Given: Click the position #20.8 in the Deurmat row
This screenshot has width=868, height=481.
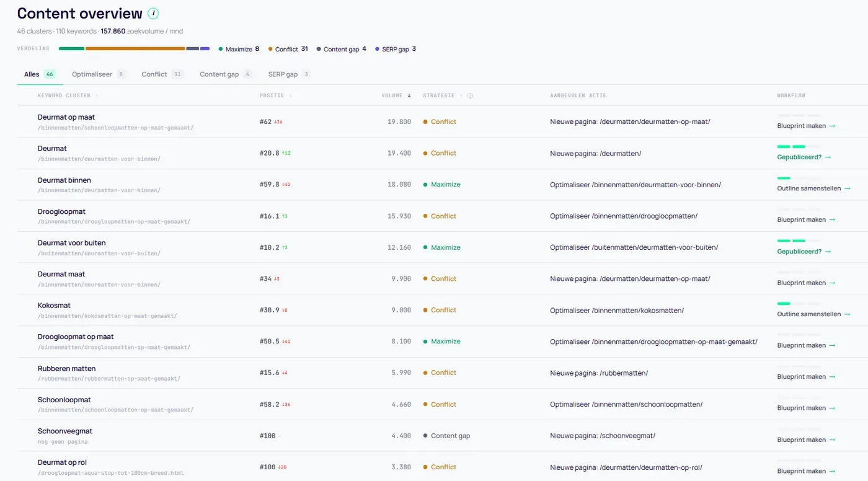Looking at the screenshot, I should point(270,153).
